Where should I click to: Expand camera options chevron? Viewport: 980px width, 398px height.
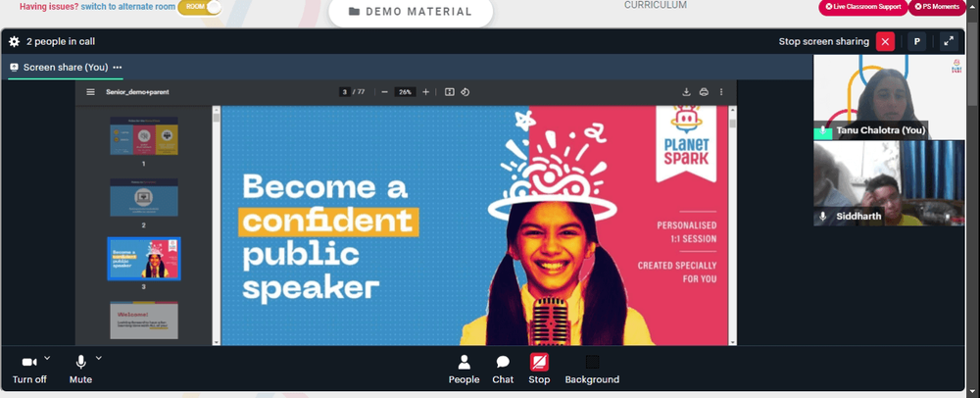[47, 358]
